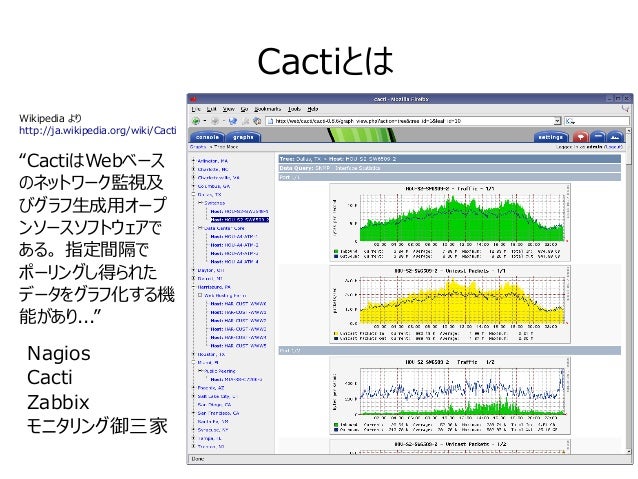Click the Graphs breadcrumb link
The image size is (638, 479).
(198, 147)
